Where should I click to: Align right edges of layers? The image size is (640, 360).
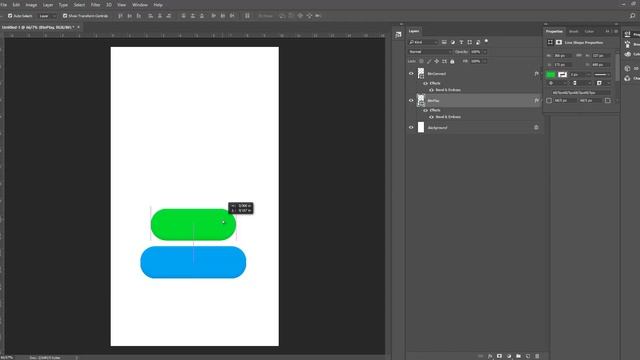coord(169,16)
